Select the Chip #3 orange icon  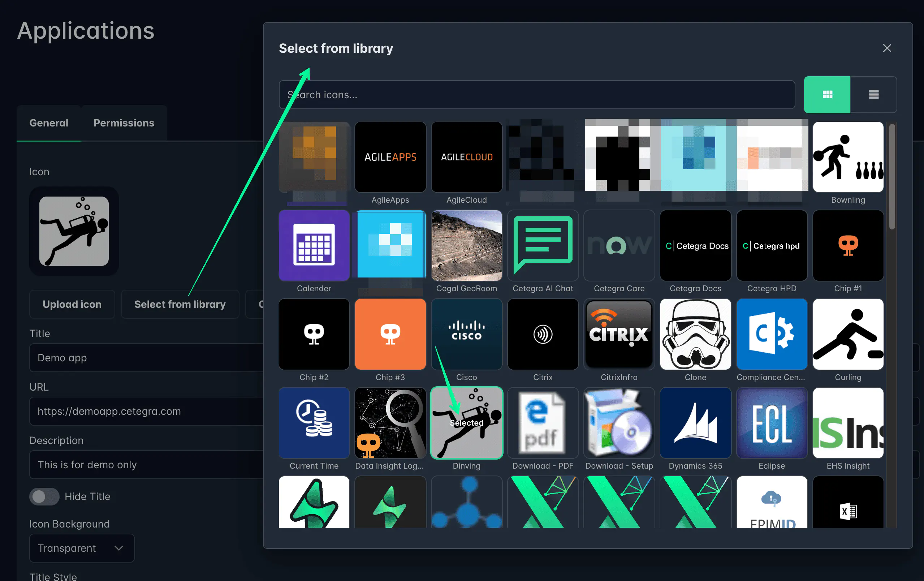coord(390,334)
